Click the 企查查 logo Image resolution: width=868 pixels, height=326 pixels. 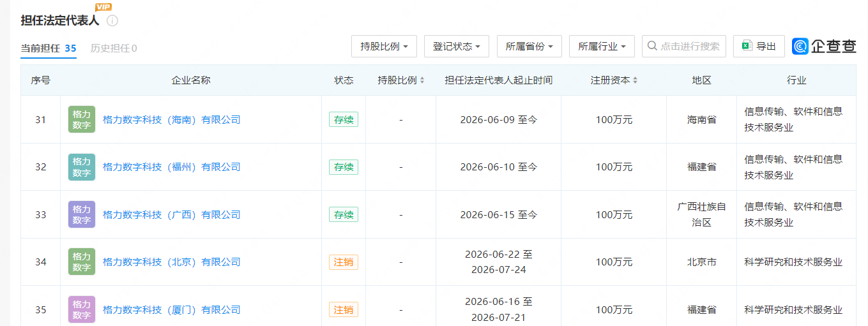click(x=824, y=46)
